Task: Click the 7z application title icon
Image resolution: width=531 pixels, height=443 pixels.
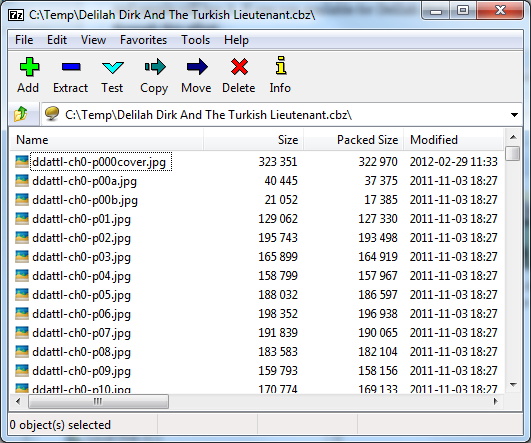Action: pos(16,15)
